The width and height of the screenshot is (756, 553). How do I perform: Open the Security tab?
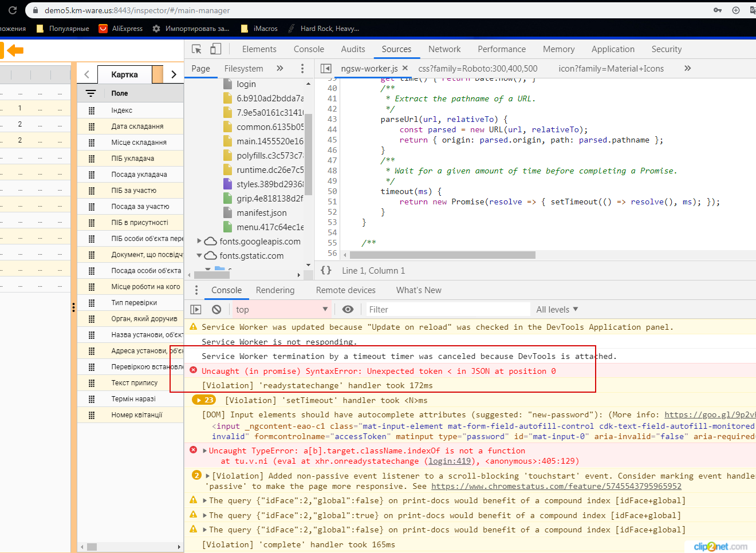pyautogui.click(x=666, y=49)
